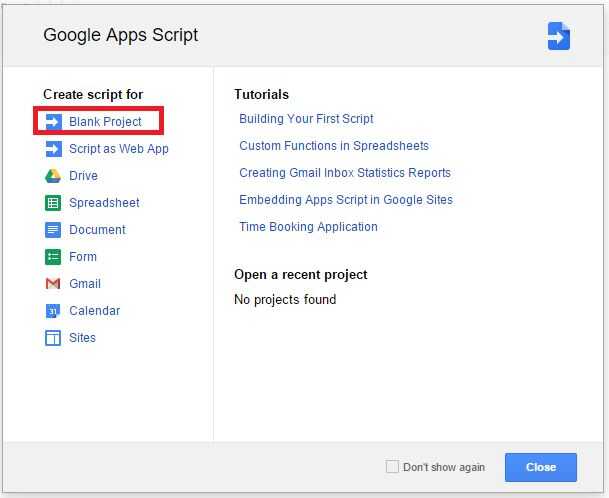Click the green Form icon
The height and width of the screenshot is (498, 609).
[x=53, y=257]
